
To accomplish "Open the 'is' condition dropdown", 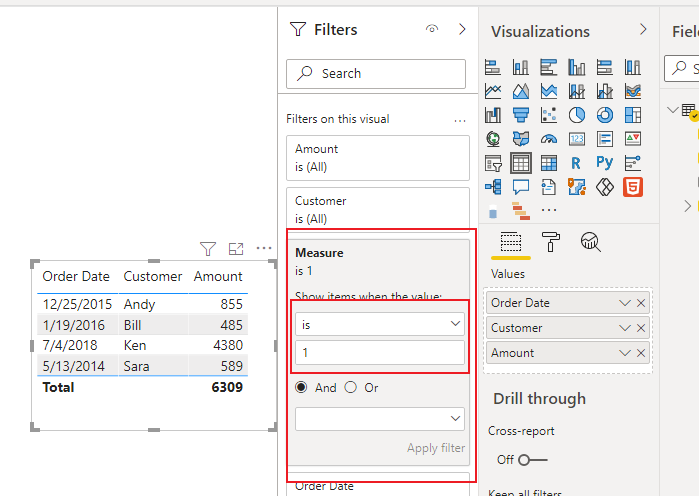I will [x=380, y=324].
